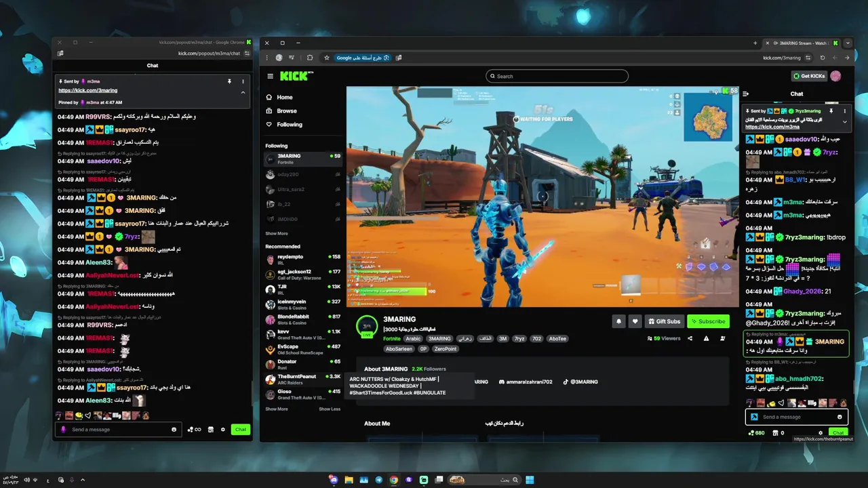Open the shop icon in popout chat
Image resolution: width=868 pixels, height=488 pixels.
point(211,429)
